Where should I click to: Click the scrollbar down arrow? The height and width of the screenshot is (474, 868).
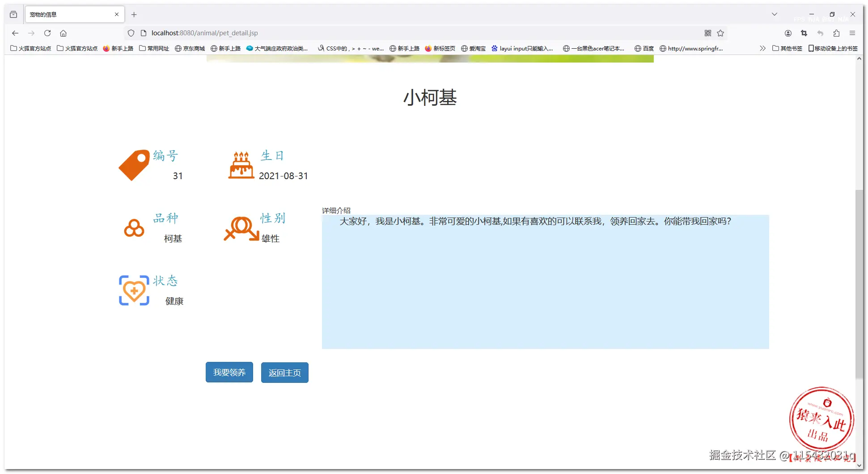click(x=859, y=466)
